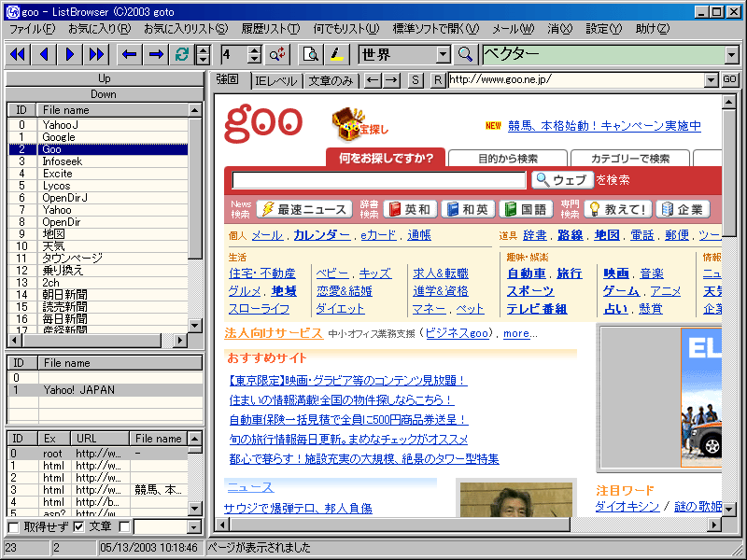Uncheck the 文章 checkbox
747x560 pixels.
[79, 527]
